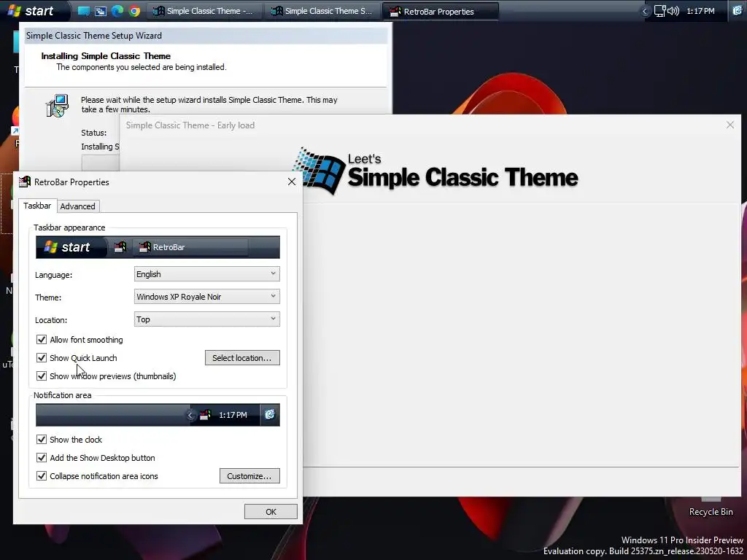
Task: Open the Location dropdown
Action: [x=206, y=319]
